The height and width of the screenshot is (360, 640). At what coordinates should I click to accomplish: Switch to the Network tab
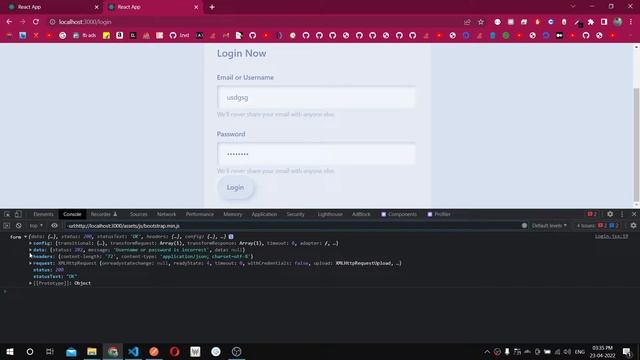tap(167, 214)
